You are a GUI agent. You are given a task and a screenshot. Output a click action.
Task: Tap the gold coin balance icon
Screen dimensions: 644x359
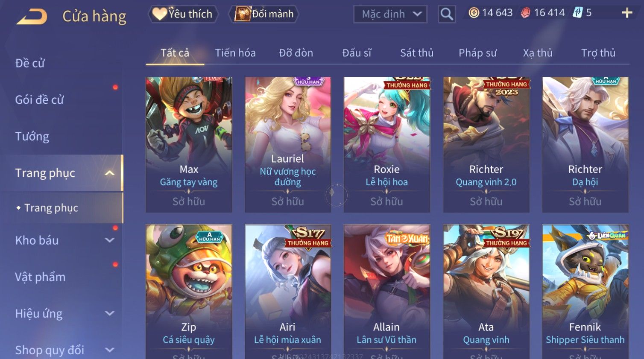pyautogui.click(x=474, y=13)
